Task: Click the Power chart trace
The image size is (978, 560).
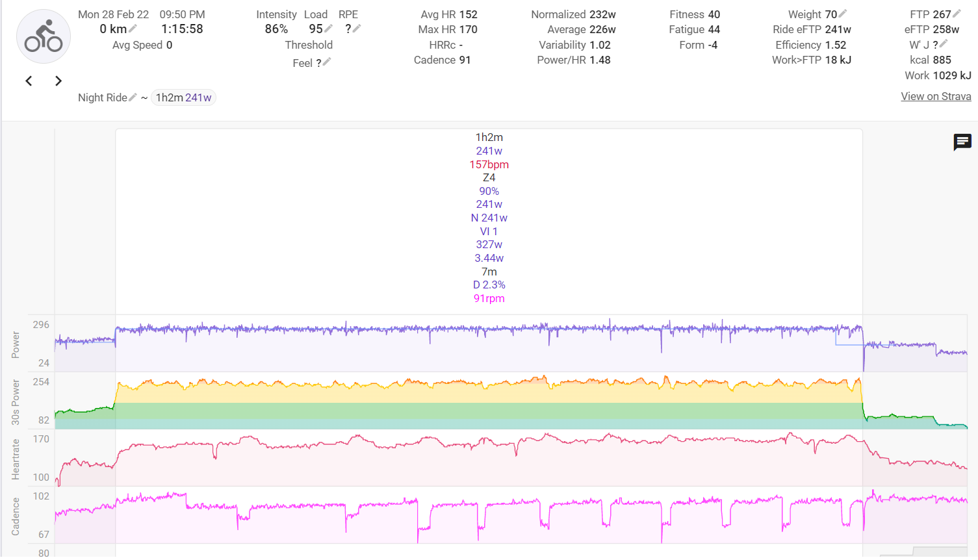Action: point(487,329)
